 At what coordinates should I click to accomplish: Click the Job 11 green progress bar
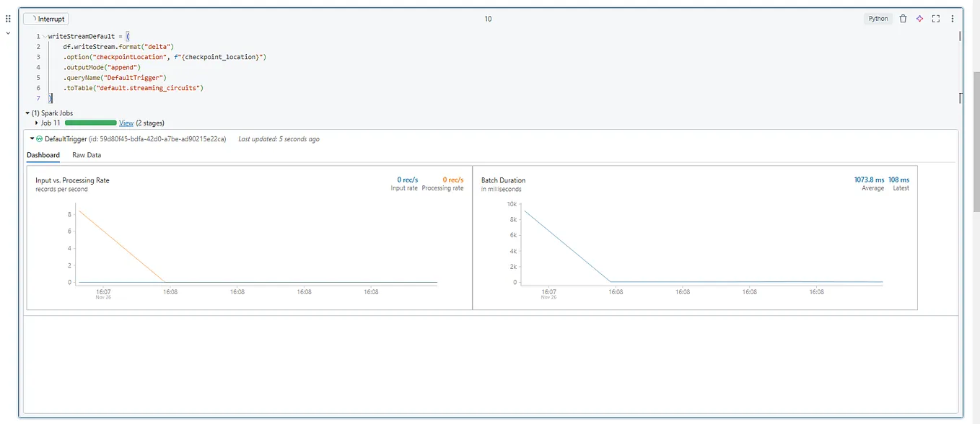coord(90,123)
